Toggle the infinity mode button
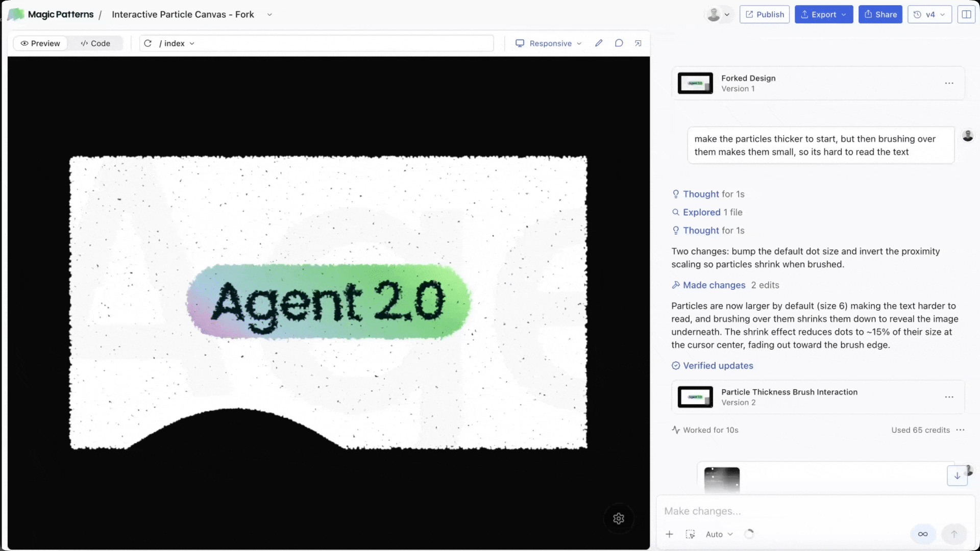 click(923, 534)
